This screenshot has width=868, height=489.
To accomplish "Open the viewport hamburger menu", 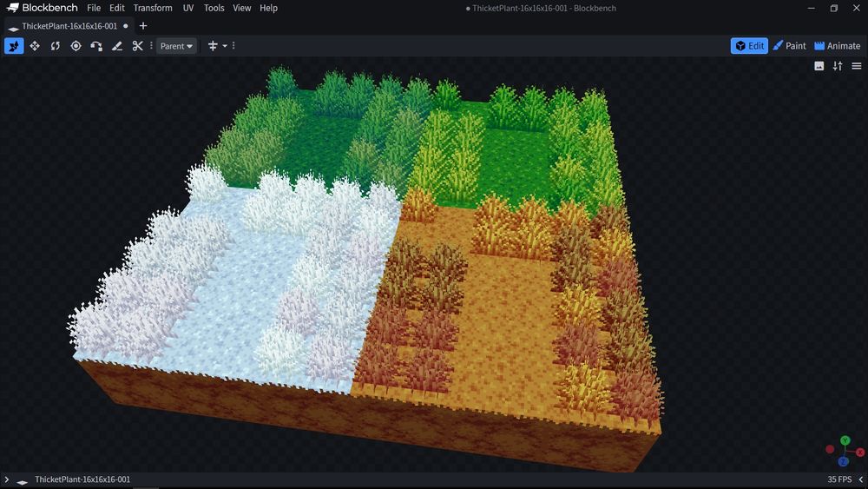I will point(857,66).
